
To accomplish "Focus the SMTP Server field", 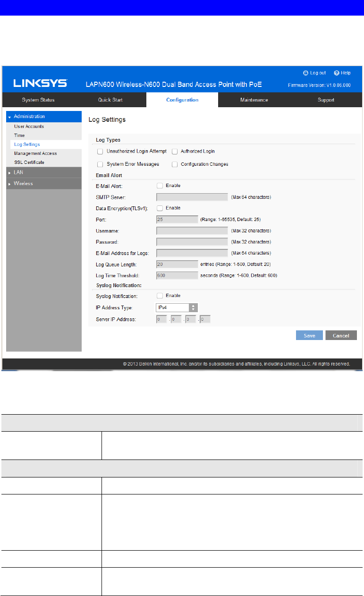I will click(x=192, y=197).
